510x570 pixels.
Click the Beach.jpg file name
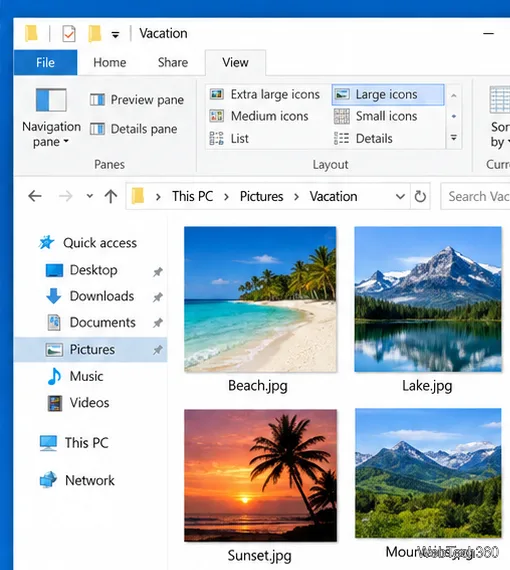[x=258, y=386]
